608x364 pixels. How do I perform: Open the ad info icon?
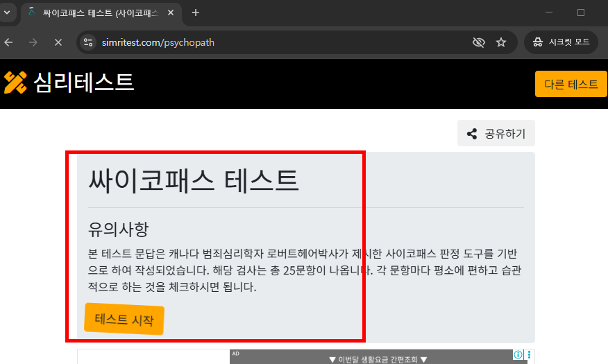click(x=518, y=354)
